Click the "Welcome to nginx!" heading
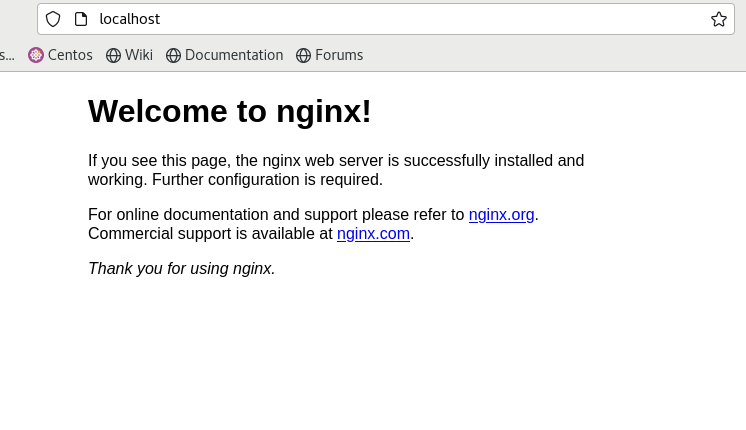 [x=229, y=111]
